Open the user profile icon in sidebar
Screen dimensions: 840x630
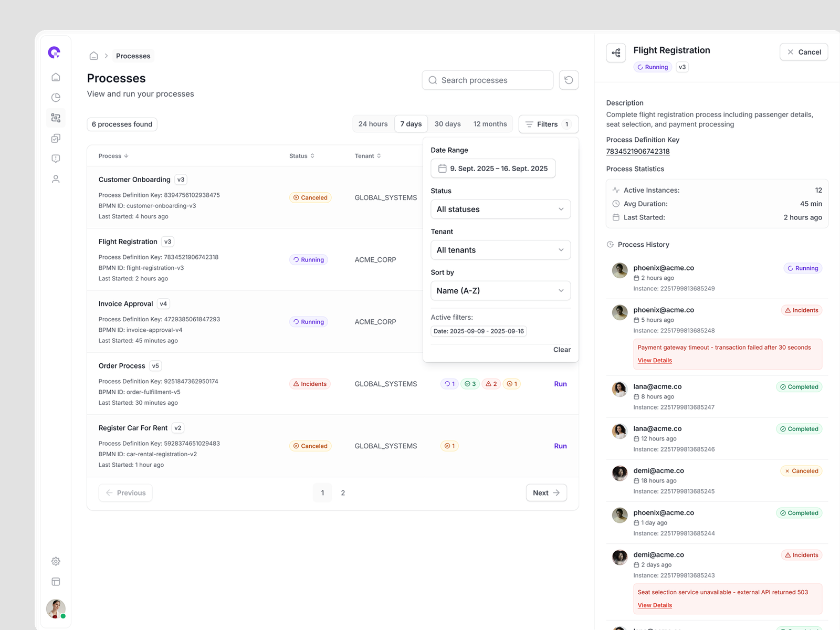[56, 178]
